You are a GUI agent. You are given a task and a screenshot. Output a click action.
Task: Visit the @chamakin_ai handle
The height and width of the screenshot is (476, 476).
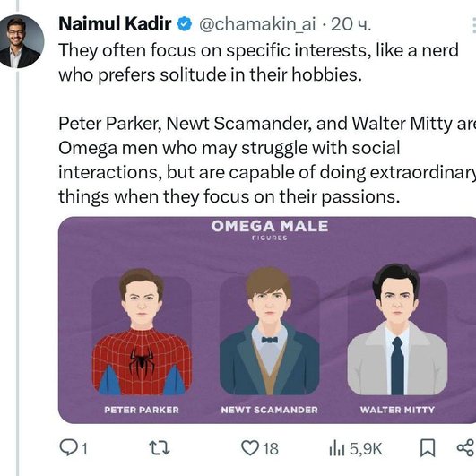coord(257,24)
